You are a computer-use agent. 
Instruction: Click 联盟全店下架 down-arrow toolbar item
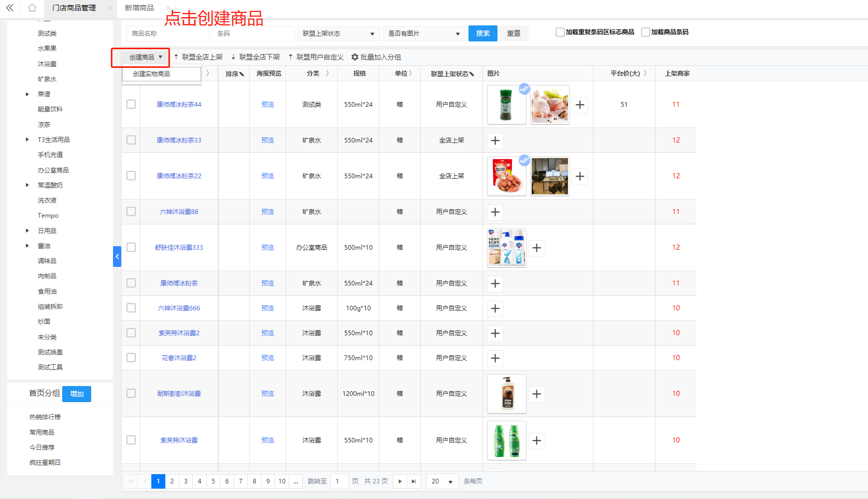[255, 57]
